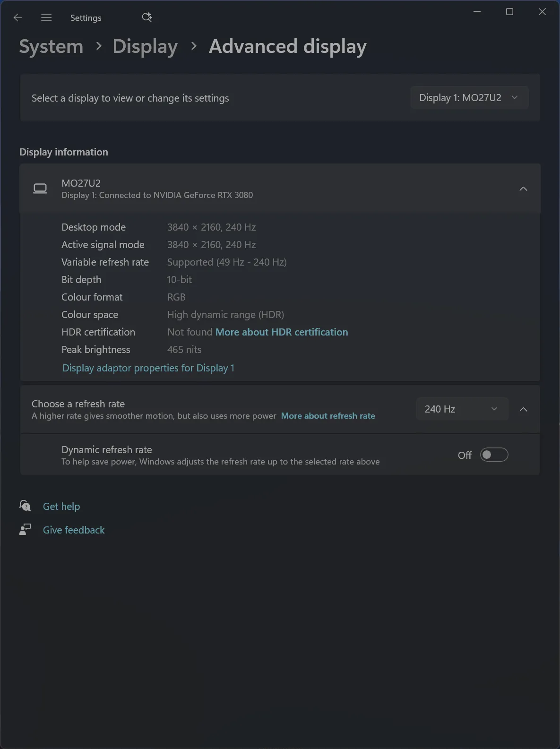Open Display adaptor properties for Display 1
This screenshot has width=560, height=749.
pos(148,368)
